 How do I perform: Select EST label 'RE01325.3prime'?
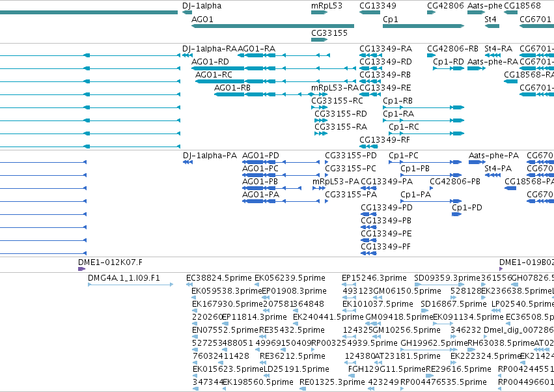[332, 382]
